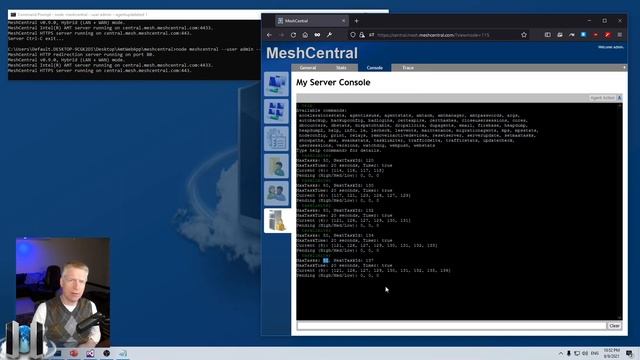Click "My Server Console" heading
The height and width of the screenshot is (360, 640).
(333, 82)
